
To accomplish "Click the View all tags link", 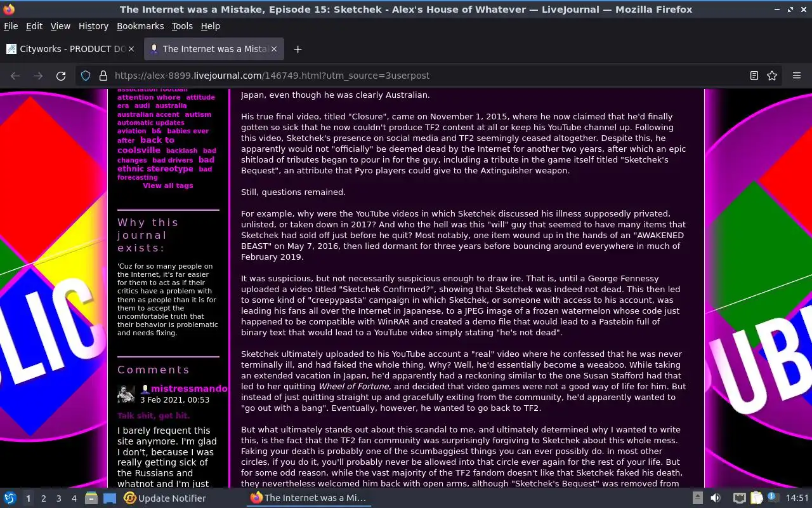I will coord(167,185).
